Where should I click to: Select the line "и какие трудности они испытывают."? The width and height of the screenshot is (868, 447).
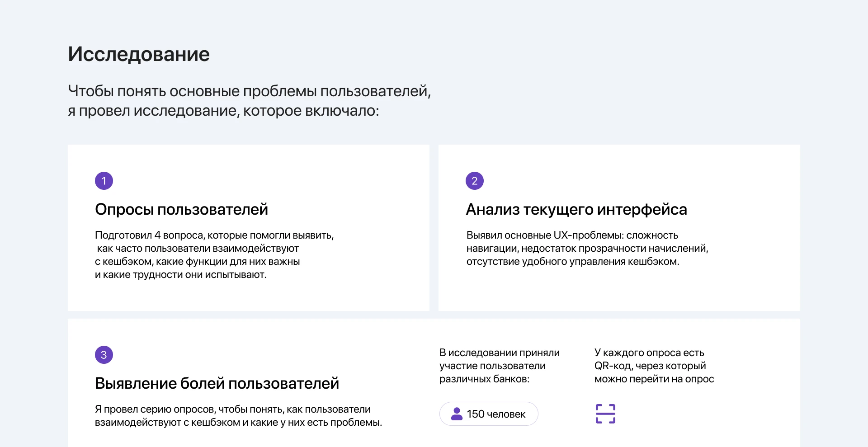[180, 275]
